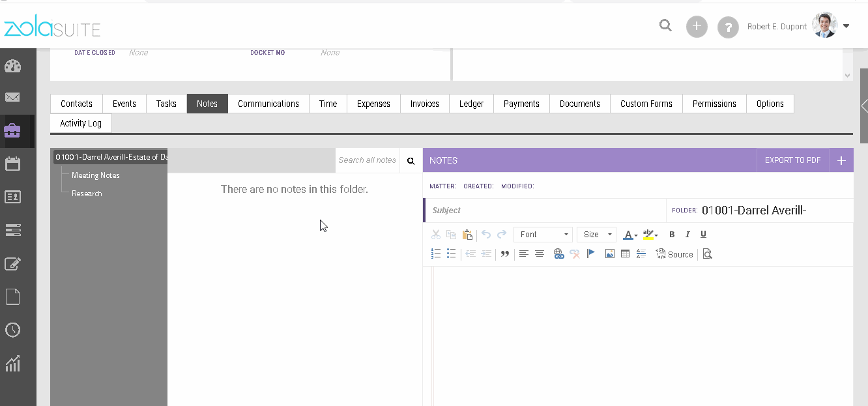This screenshot has height=406, width=868.
Task: Switch to the Invoices tab
Action: click(x=425, y=104)
